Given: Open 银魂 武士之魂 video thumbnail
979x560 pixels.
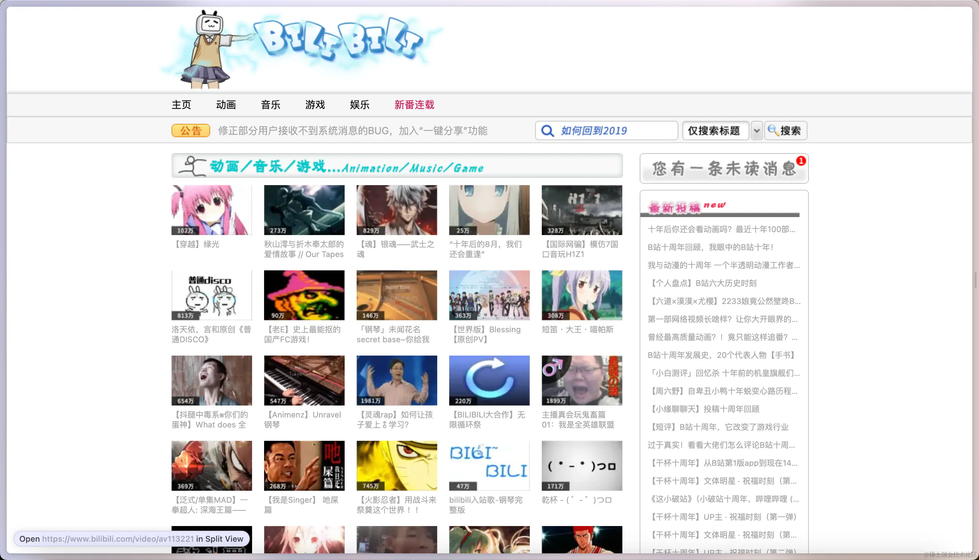Looking at the screenshot, I should [397, 210].
